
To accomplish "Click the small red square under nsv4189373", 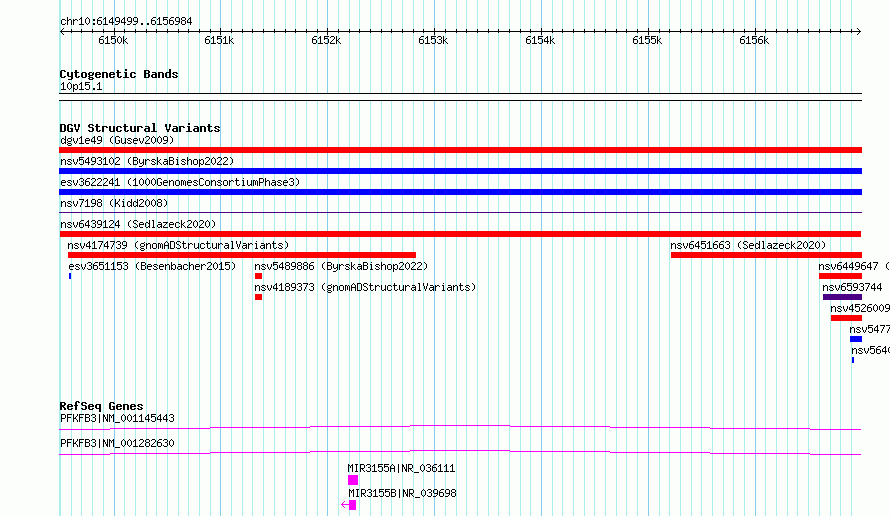I will [x=258, y=297].
